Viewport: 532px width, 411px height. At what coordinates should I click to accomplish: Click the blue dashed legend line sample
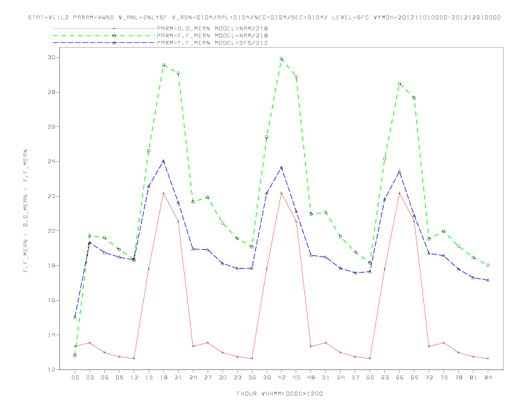click(x=104, y=43)
